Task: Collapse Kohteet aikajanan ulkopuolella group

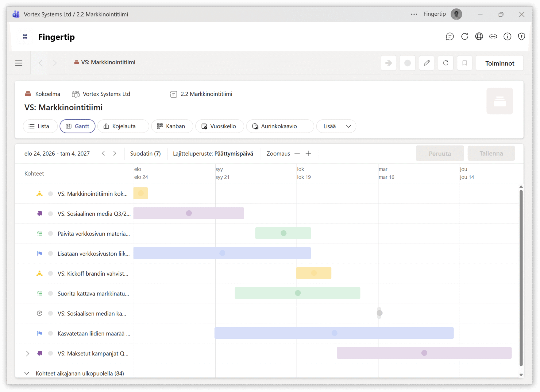Action: click(27, 373)
